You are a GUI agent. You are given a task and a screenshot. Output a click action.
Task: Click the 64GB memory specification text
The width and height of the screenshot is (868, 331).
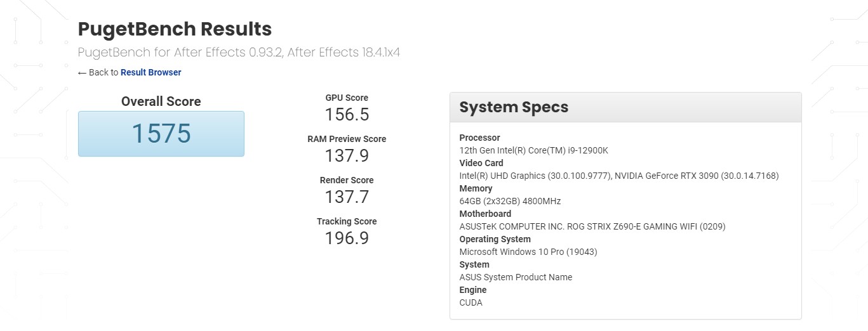pos(510,201)
